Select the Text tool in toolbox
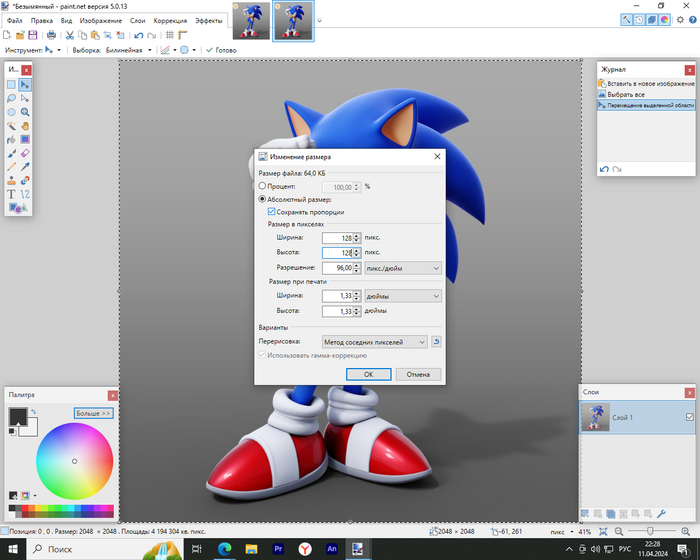700x560 pixels. coord(11,194)
